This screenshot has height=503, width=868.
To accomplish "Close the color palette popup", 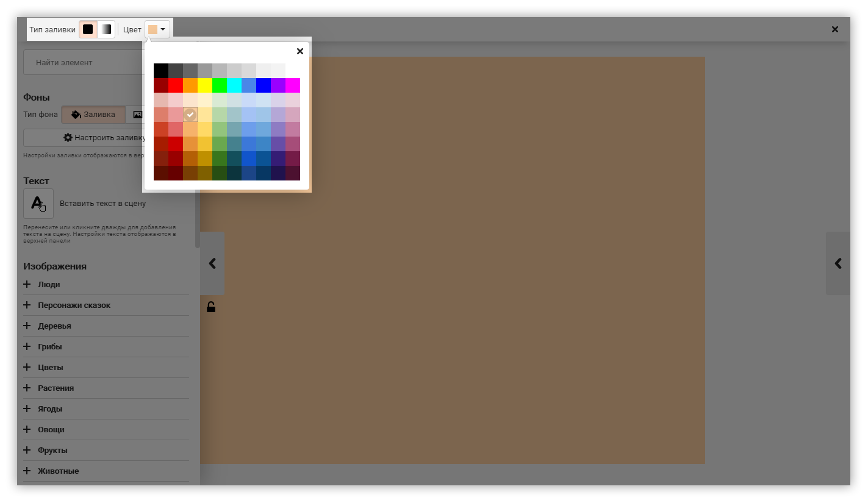I will coord(299,51).
